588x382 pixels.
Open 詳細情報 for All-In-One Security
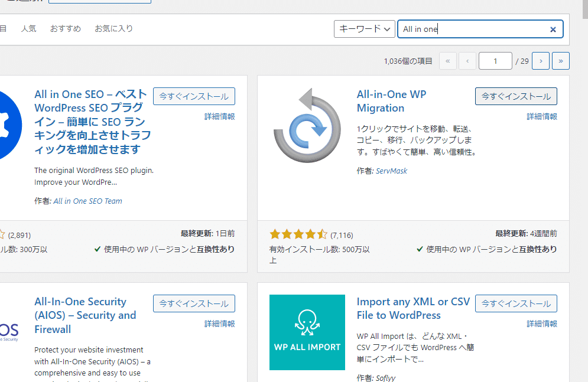220,324
